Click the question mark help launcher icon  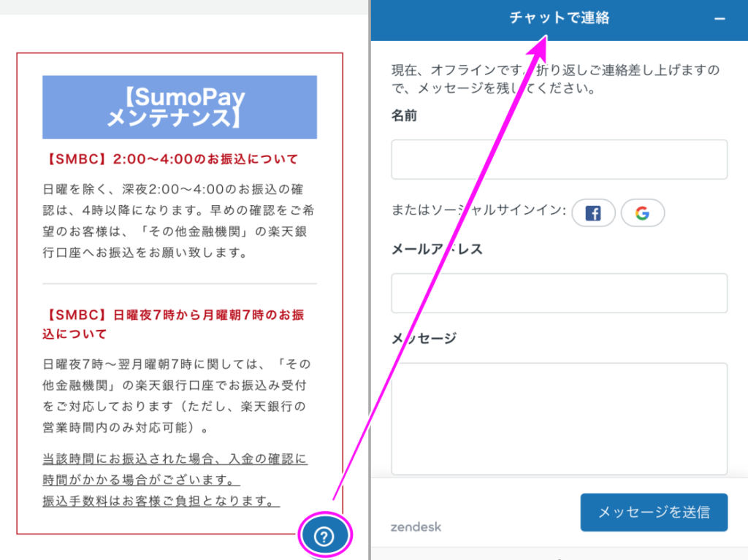coord(324,537)
